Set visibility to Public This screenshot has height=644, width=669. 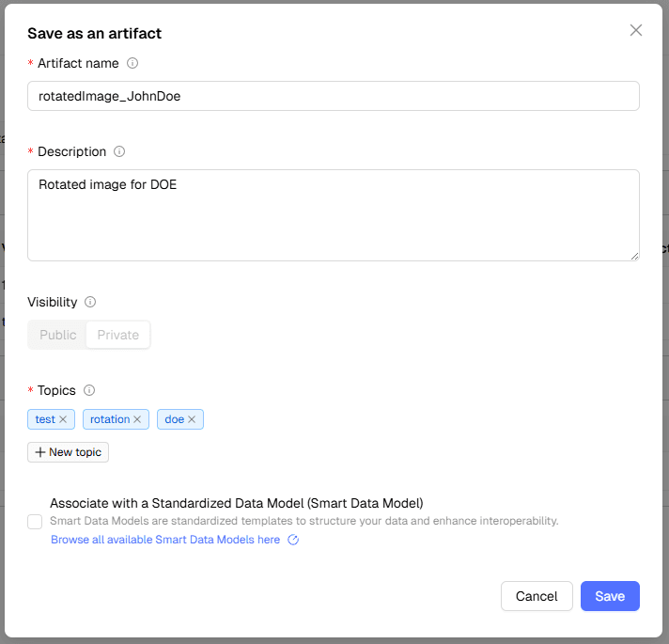coord(57,335)
